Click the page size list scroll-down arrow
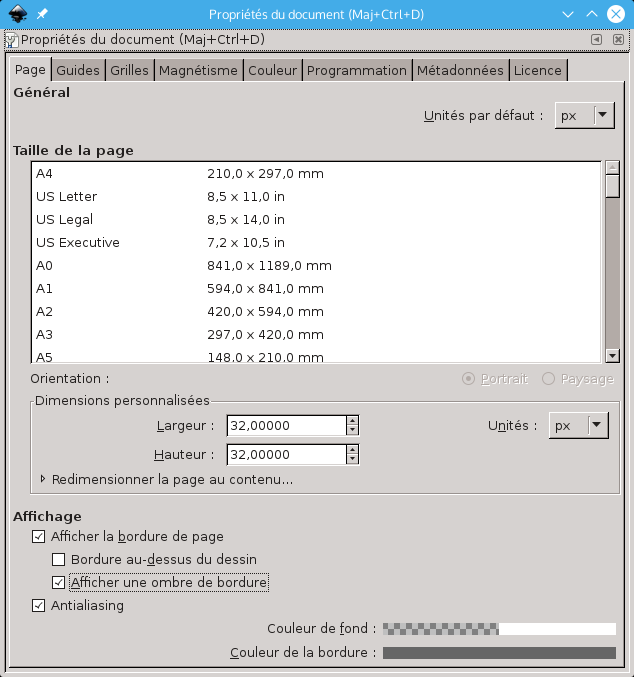 tap(612, 355)
